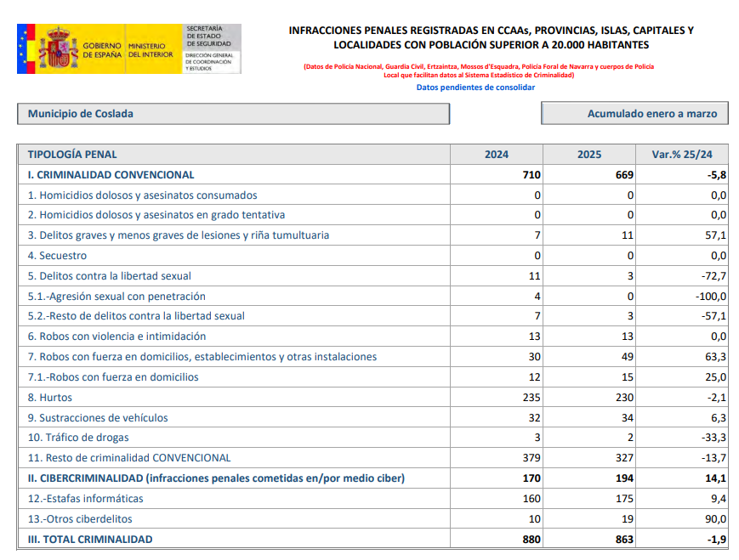Select the document title starting 'INFRACCIONES PENALES REGISTRADAS'

(x=491, y=37)
